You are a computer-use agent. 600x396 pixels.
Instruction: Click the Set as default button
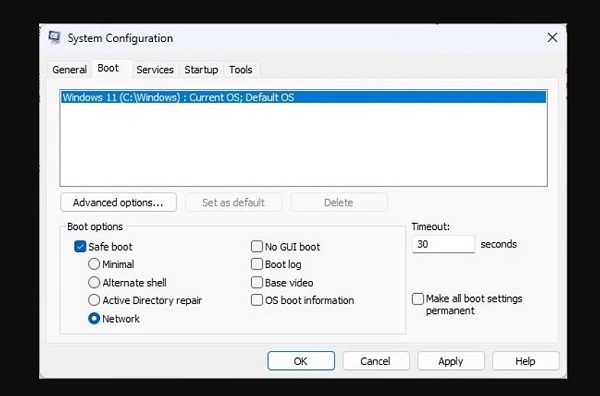(233, 202)
